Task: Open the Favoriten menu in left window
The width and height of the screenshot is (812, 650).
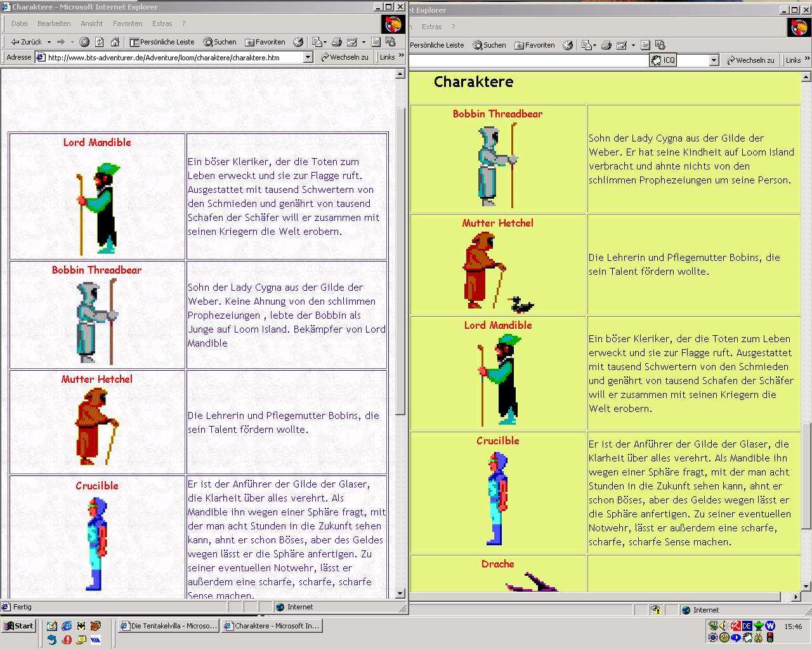Action: [x=128, y=23]
